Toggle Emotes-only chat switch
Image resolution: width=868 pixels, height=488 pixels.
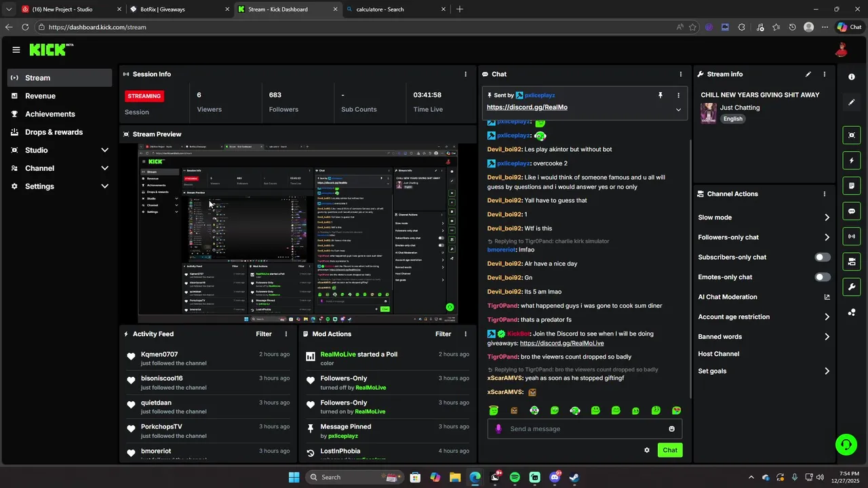point(823,277)
